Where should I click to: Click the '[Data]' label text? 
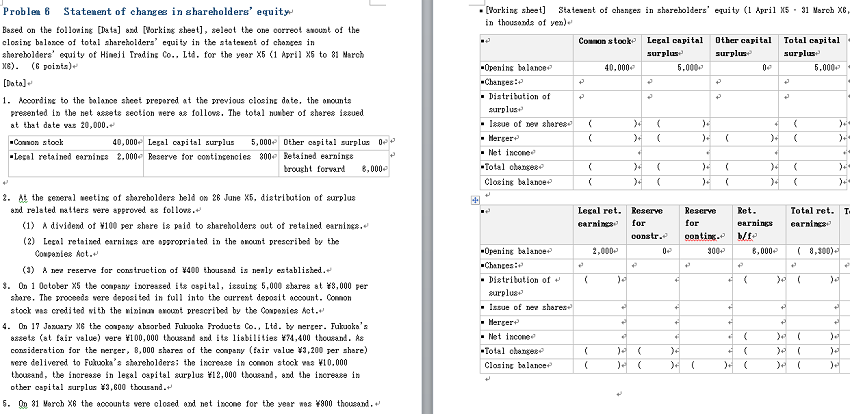pyautogui.click(x=15, y=83)
